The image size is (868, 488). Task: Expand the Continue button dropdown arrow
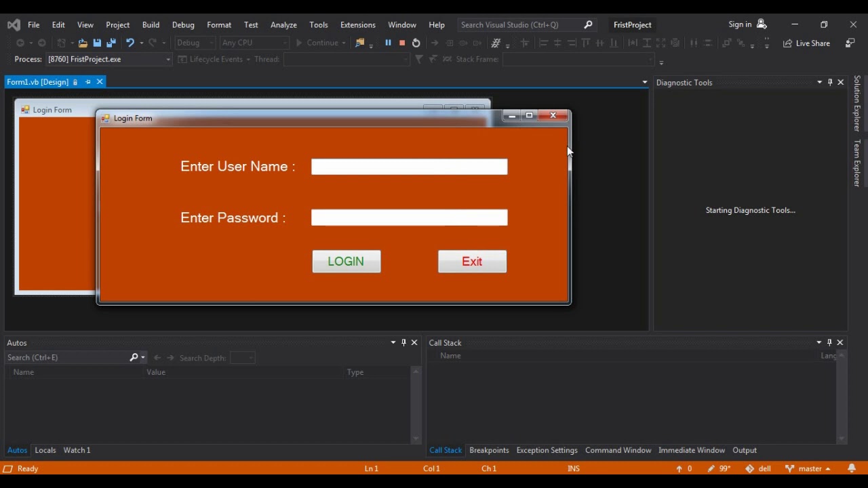click(344, 43)
